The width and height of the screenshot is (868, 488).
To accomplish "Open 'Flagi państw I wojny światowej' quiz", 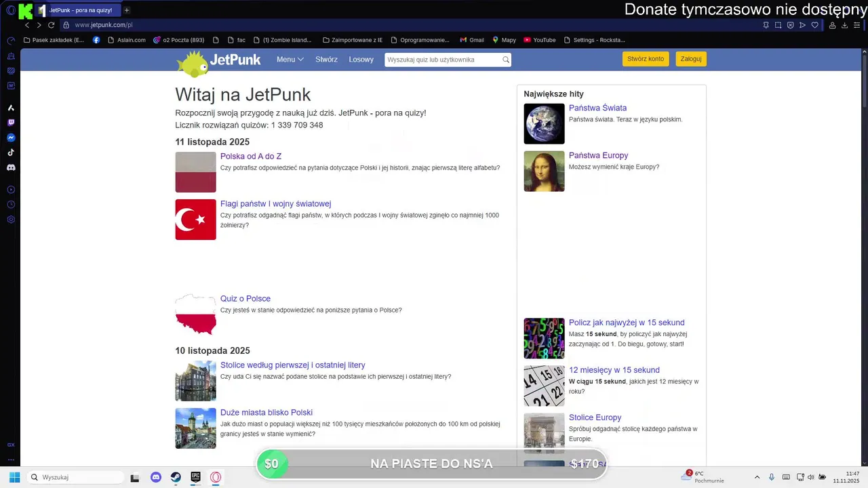I will point(275,204).
